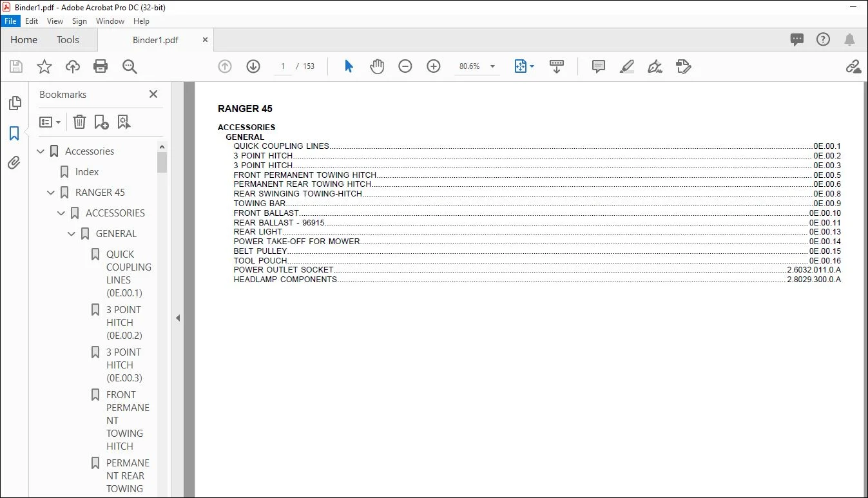Print the document with the printer icon

(x=101, y=66)
